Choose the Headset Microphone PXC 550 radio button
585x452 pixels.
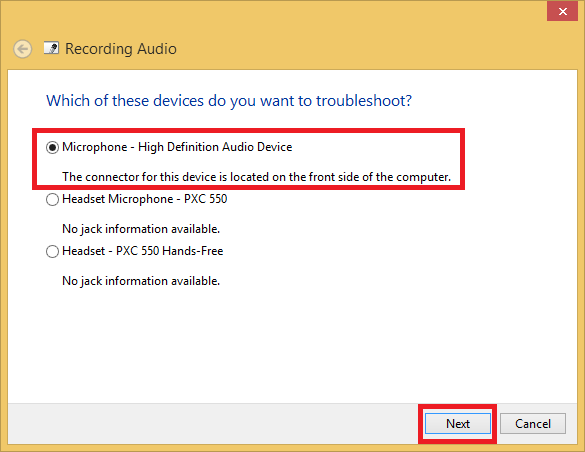click(52, 200)
